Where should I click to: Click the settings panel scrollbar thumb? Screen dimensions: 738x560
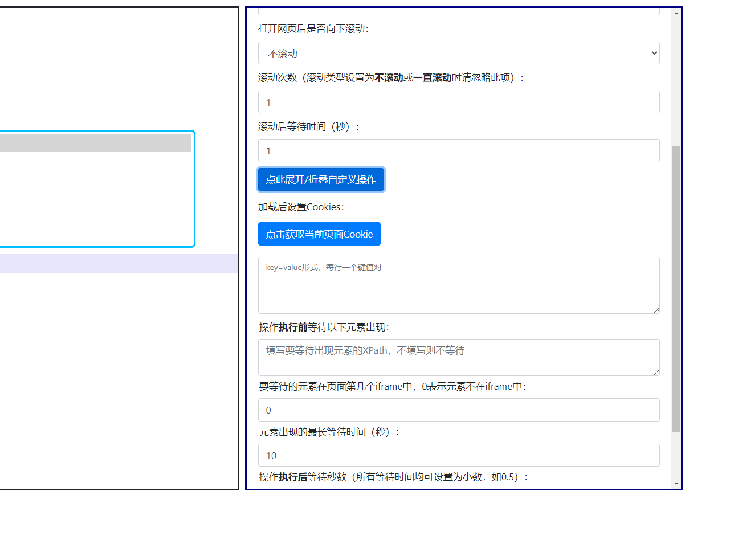(675, 285)
